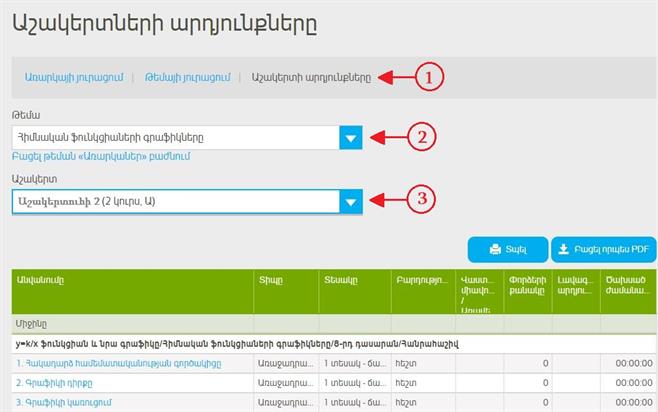Open task link 2. Գրաֆիկի դիրքը
The height and width of the screenshot is (412, 658).
[54, 383]
